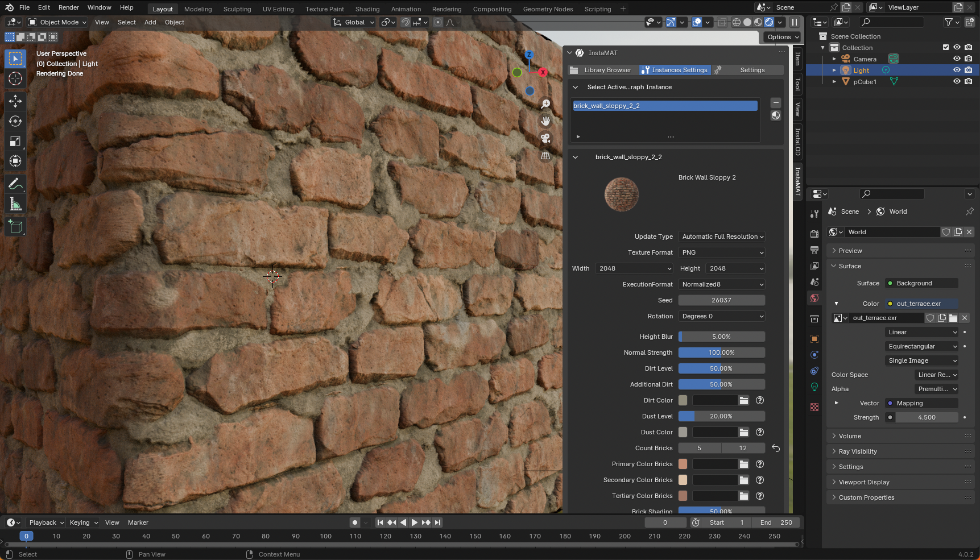Hide pCube1 in viewport
Viewport: 980px width, 560px height.
click(957, 81)
